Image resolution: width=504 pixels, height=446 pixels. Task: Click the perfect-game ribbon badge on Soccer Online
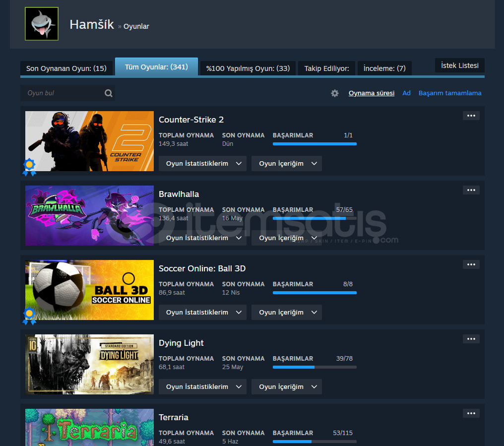(29, 316)
